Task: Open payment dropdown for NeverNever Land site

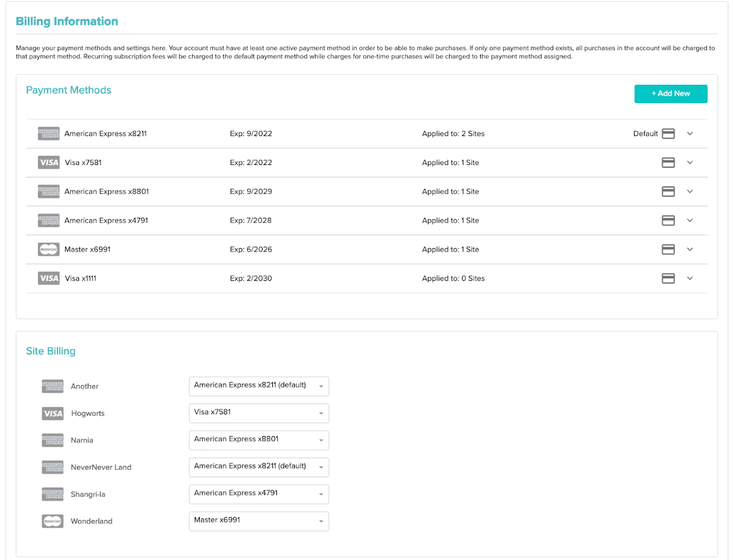Action: [259, 467]
